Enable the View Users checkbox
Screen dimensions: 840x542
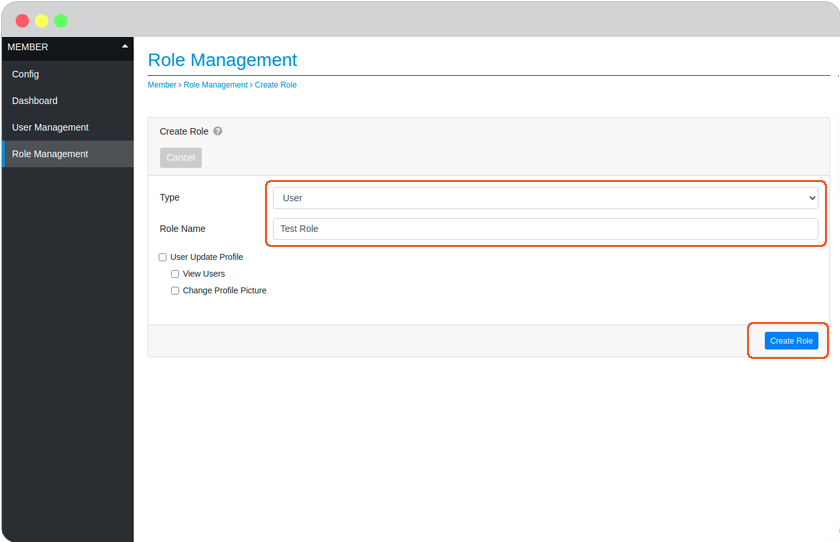[175, 274]
